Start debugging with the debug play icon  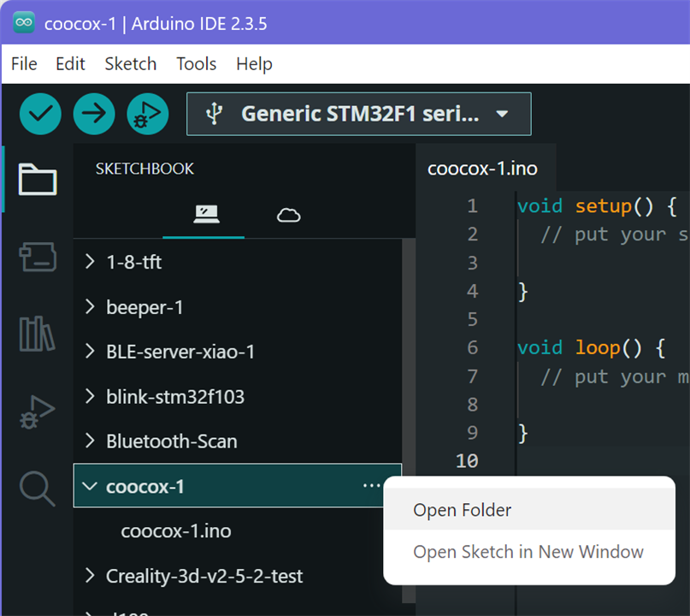[x=148, y=114]
